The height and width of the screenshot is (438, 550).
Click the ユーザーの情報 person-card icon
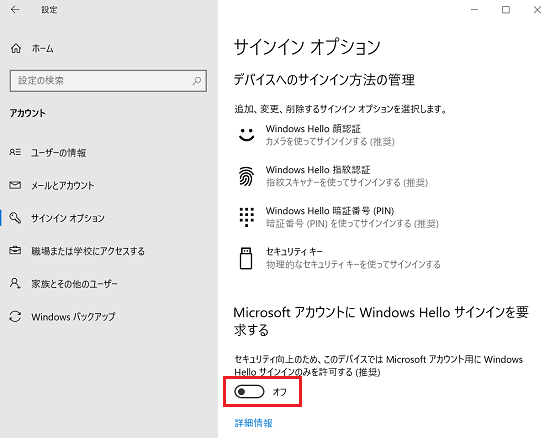tap(15, 152)
